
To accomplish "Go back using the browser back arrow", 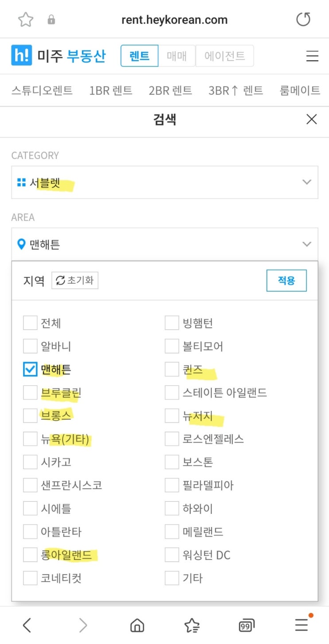I will click(x=27, y=625).
